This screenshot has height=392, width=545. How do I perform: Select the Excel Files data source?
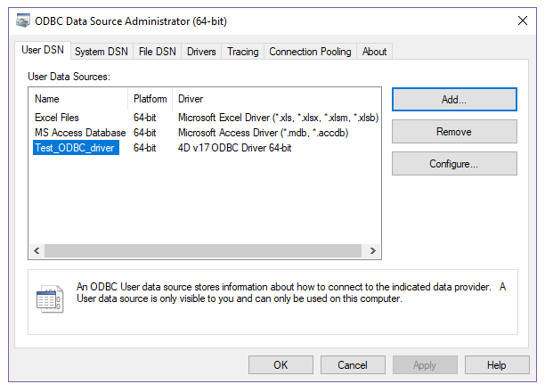57,118
